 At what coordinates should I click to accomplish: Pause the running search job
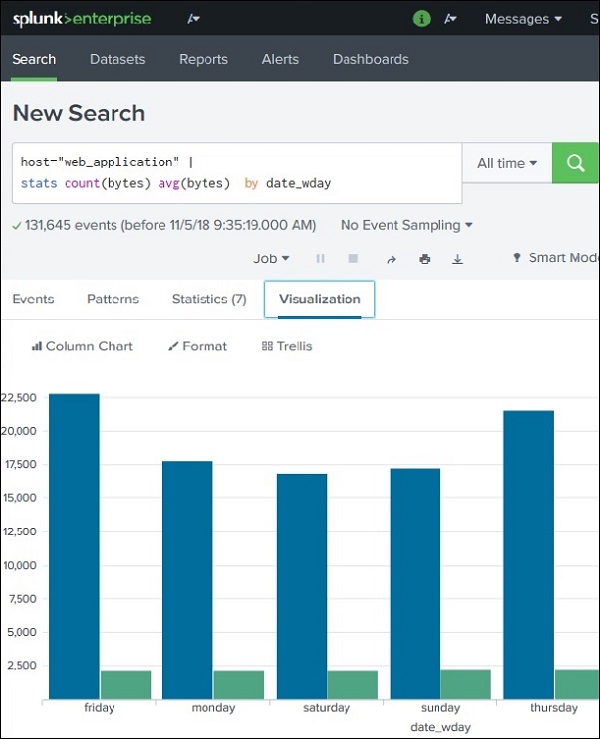pos(321,258)
